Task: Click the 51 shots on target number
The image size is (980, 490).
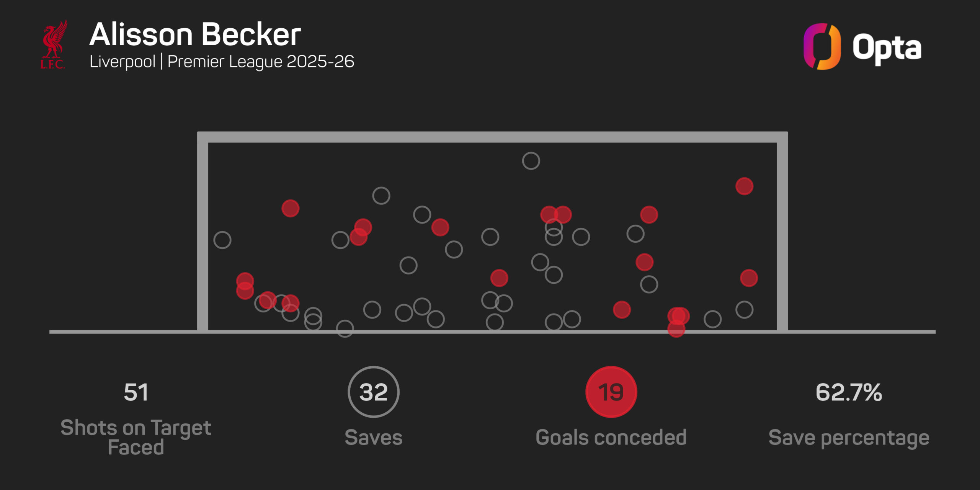Action: pyautogui.click(x=136, y=392)
